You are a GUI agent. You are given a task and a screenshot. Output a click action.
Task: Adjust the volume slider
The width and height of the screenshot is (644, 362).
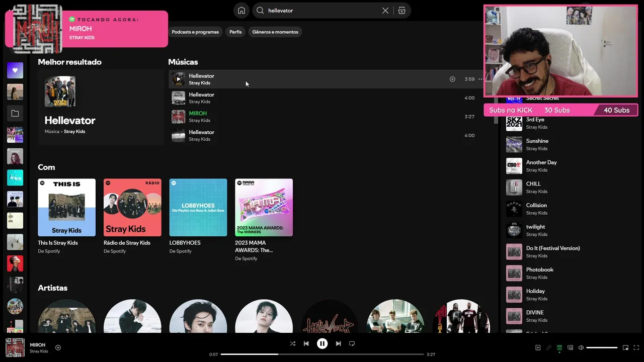602,347
